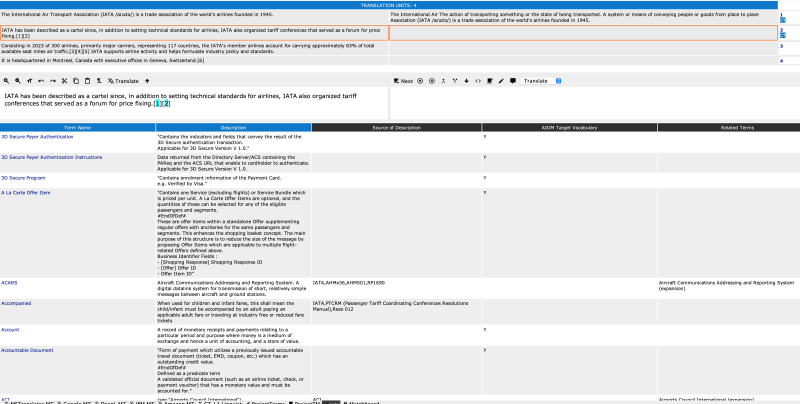
Task: Click Source of Description column header
Action: click(396, 128)
